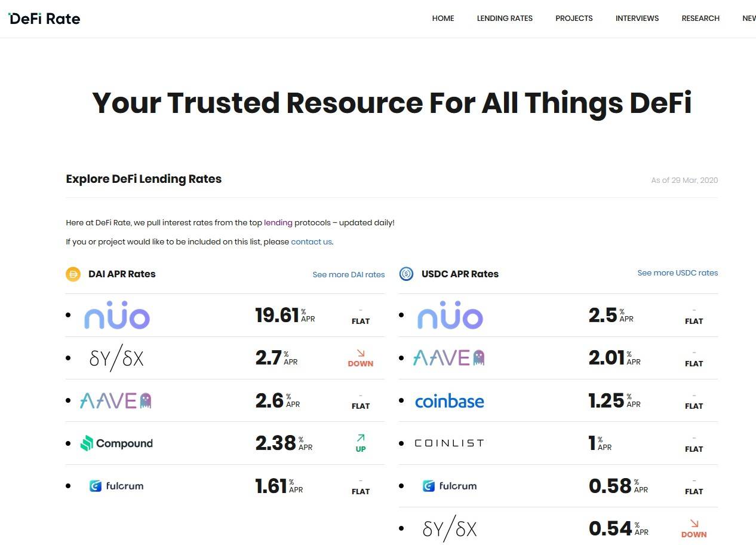756x545 pixels.
Task: Click the 'USDC APR Rates' heading
Action: [460, 274]
